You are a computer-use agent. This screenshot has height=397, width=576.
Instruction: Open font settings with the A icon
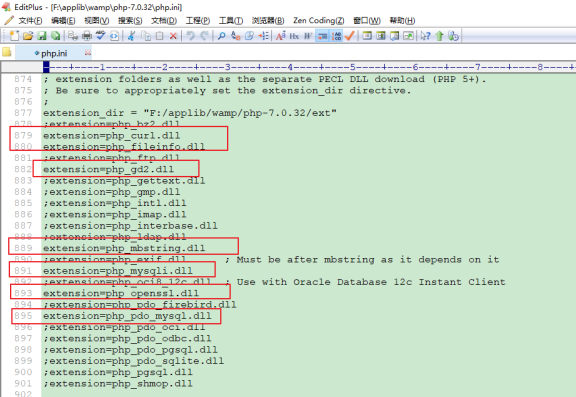(281, 36)
